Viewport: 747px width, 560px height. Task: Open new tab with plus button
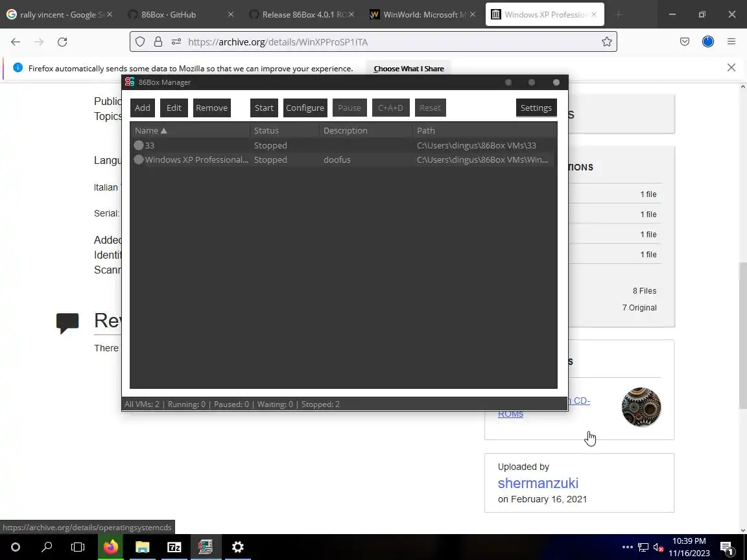(x=619, y=15)
